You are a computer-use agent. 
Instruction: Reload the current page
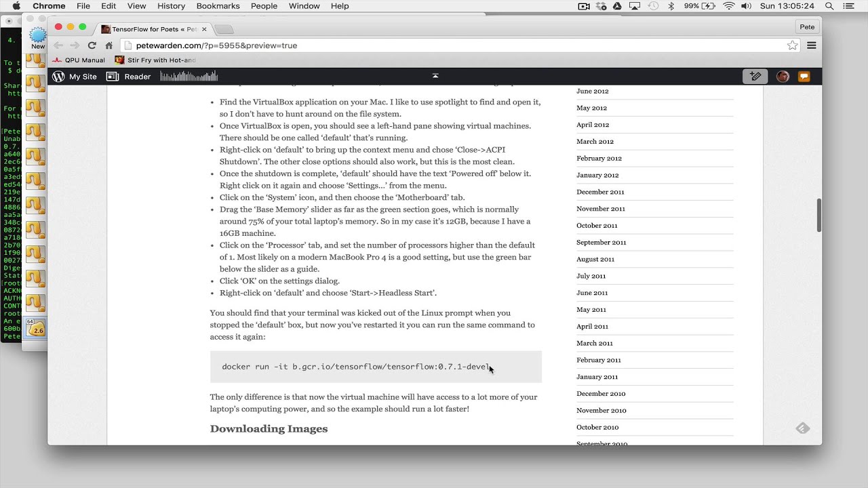92,45
